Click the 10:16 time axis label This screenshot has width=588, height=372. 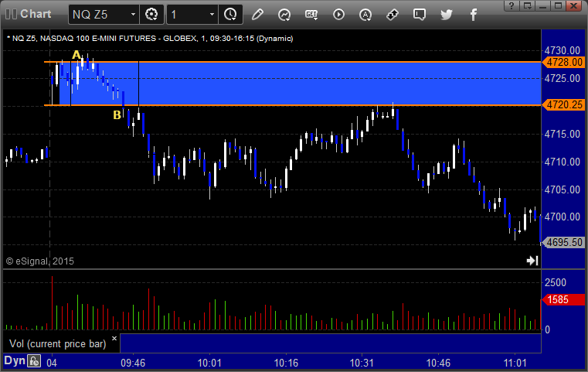(x=286, y=363)
